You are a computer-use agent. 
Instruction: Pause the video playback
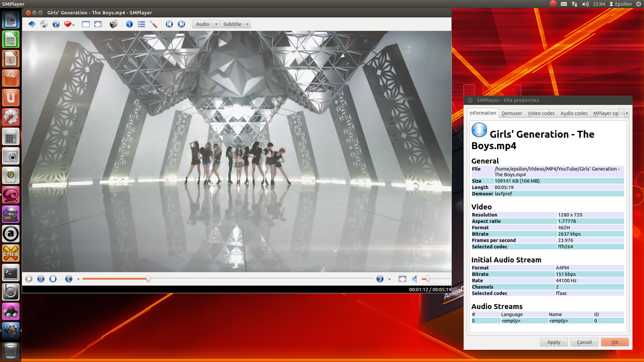pyautogui.click(x=41, y=279)
